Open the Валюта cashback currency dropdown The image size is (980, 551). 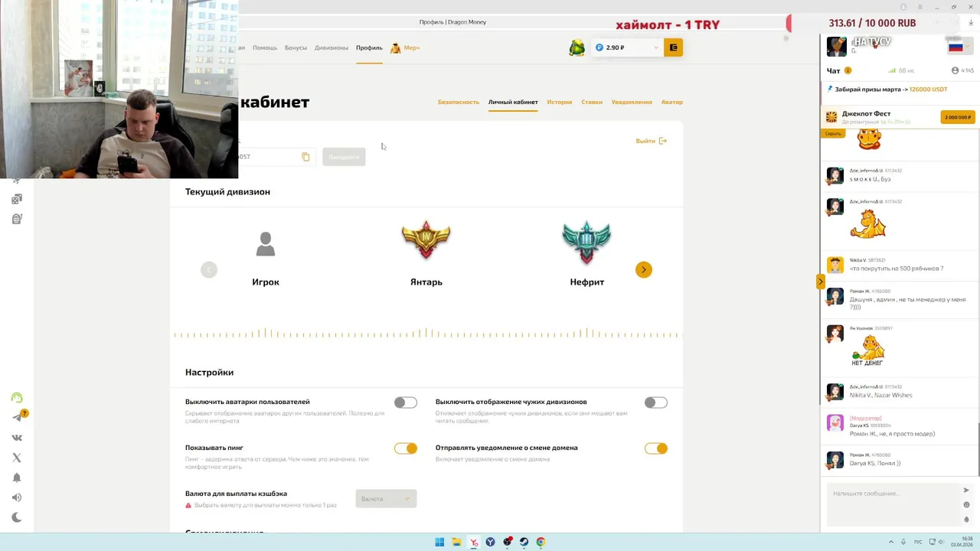click(386, 499)
